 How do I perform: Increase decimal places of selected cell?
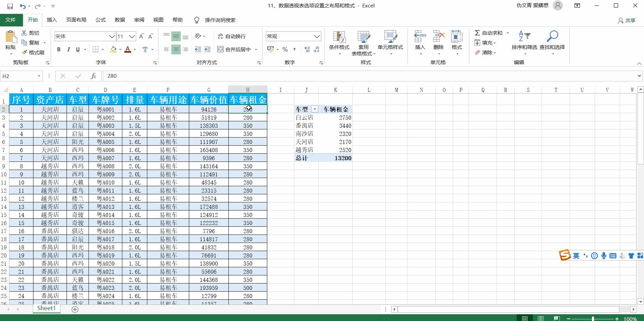point(306,49)
